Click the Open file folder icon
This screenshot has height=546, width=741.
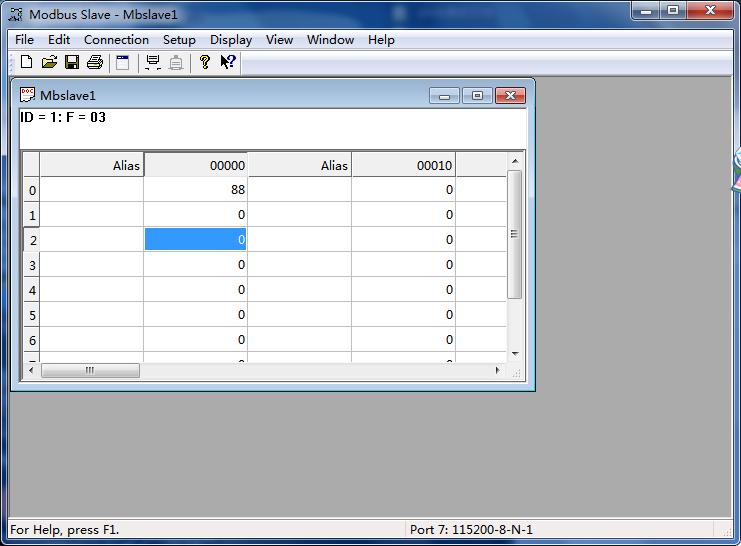49,63
